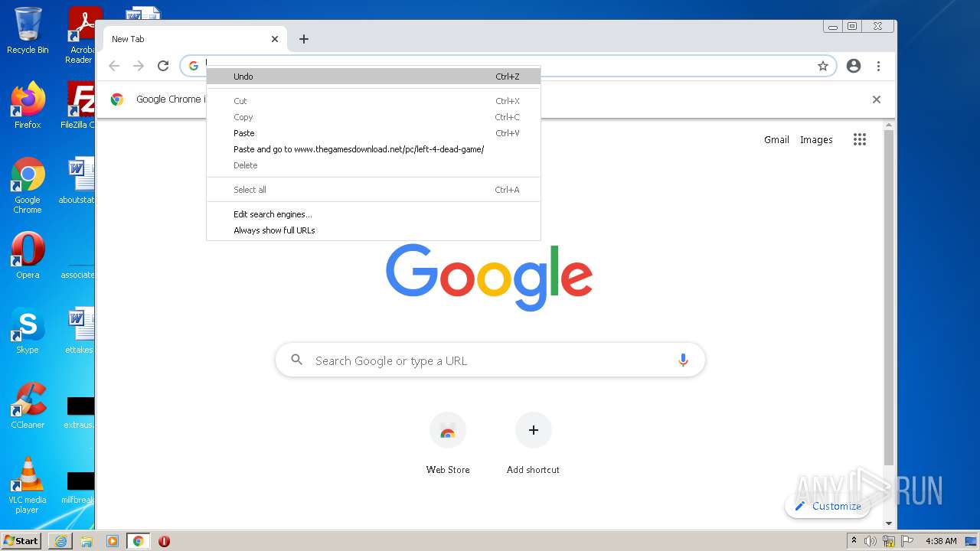This screenshot has width=980, height=551.
Task: Reload the page with the refresh icon
Action: tap(163, 66)
